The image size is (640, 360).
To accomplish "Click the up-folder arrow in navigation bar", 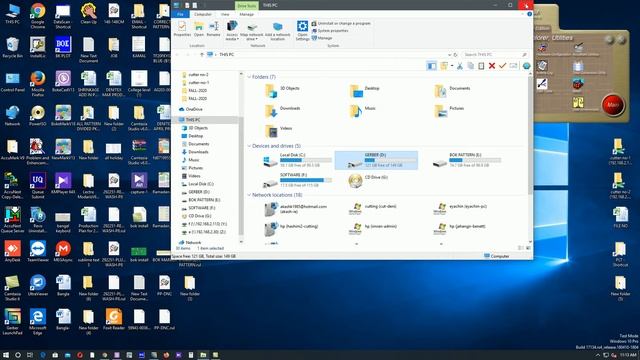I will [x=202, y=54].
